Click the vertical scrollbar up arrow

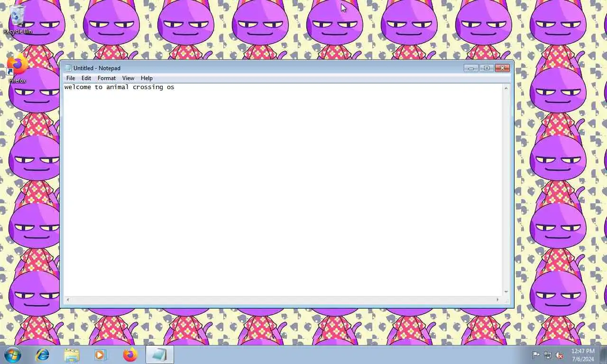[x=506, y=88]
